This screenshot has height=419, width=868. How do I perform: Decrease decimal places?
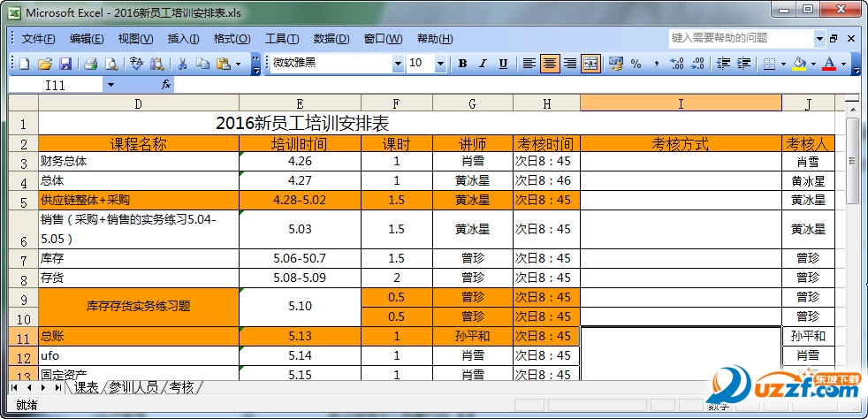(697, 64)
